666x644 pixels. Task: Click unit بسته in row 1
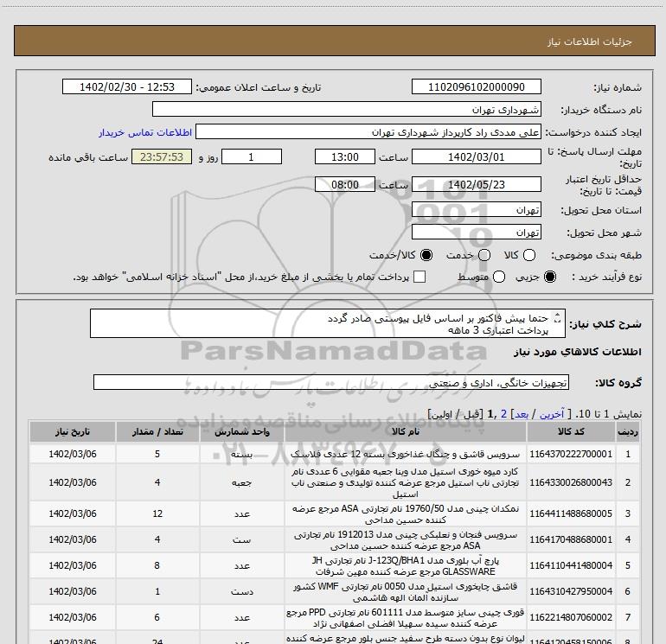pos(241,454)
